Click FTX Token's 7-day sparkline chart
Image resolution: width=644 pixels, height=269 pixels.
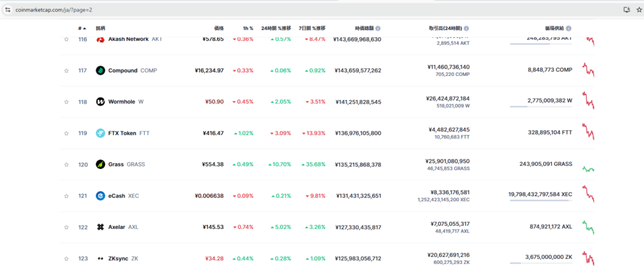(588, 131)
